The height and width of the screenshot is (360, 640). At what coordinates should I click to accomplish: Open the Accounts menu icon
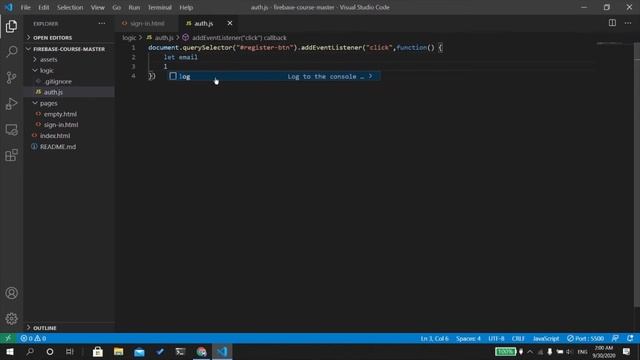pos(11,293)
